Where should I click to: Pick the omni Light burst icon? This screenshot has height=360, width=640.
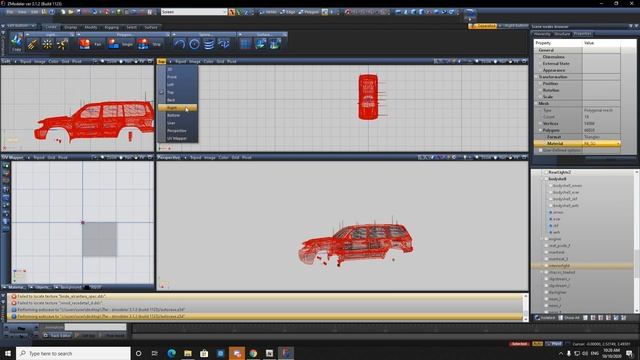pyautogui.click(x=47, y=44)
